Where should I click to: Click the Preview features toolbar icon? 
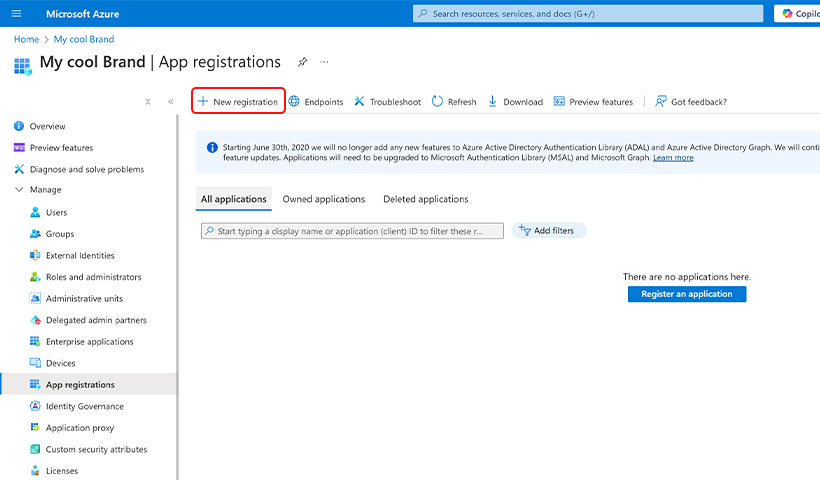(559, 101)
